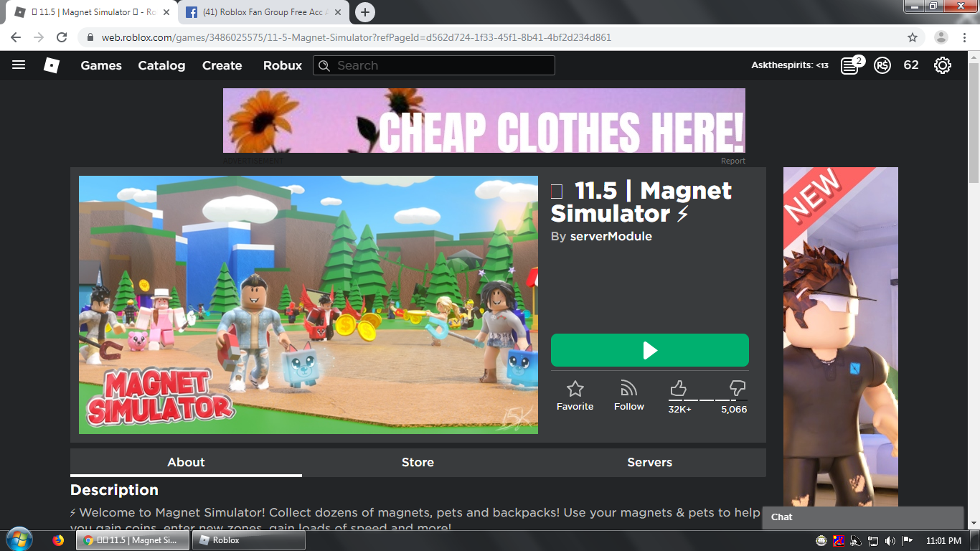Open the Action Center flag icon
This screenshot has height=551, width=980.
[908, 540]
